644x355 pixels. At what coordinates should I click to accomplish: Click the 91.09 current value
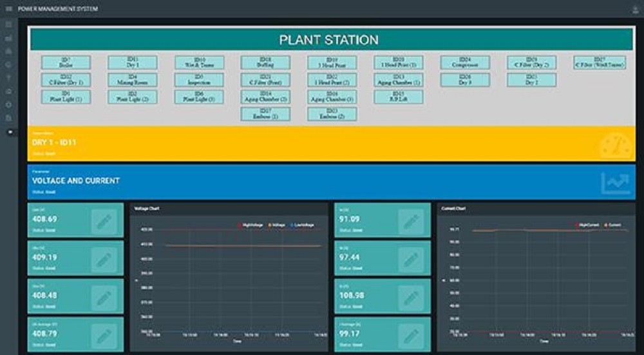point(350,219)
